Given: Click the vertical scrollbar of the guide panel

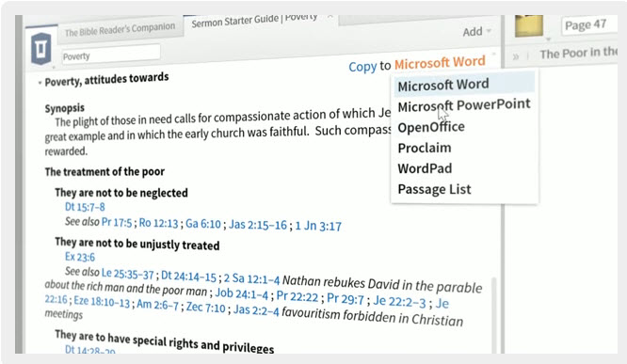Looking at the screenshot, I should (x=494, y=316).
